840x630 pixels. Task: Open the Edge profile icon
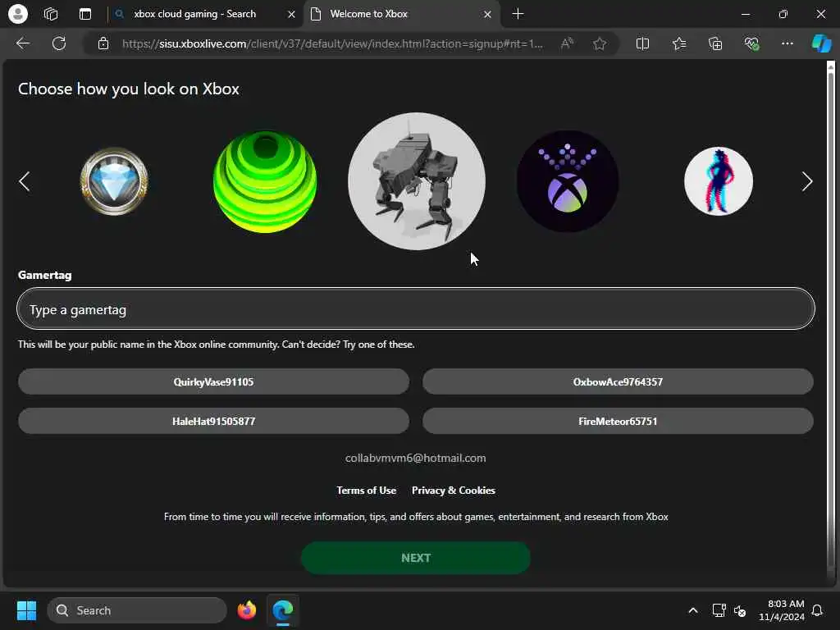[x=18, y=14]
